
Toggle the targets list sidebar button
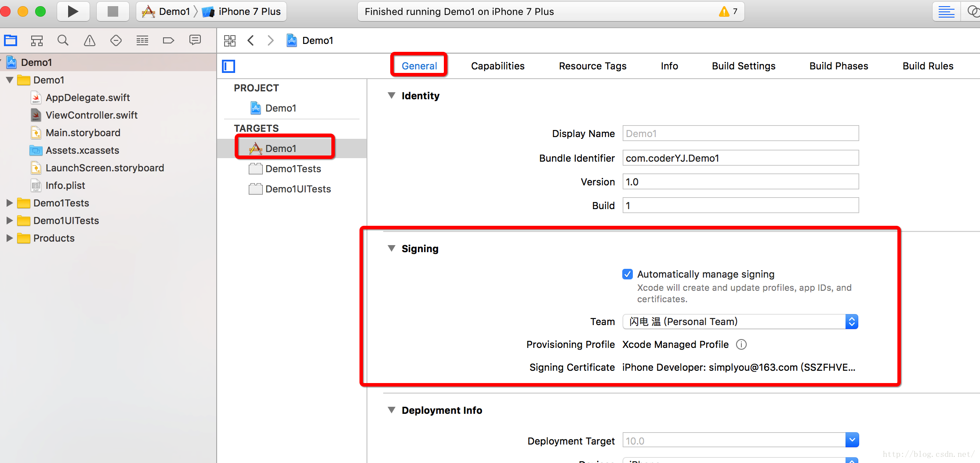click(x=229, y=66)
